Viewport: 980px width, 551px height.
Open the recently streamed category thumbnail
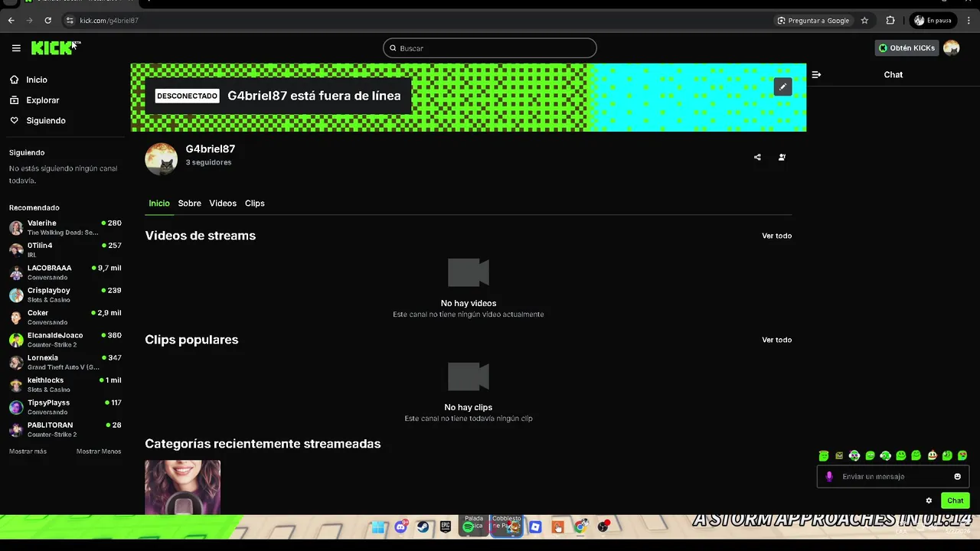[182, 487]
